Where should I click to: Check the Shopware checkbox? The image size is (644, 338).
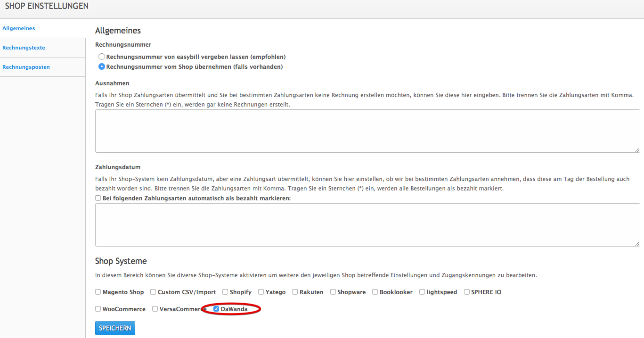333,292
